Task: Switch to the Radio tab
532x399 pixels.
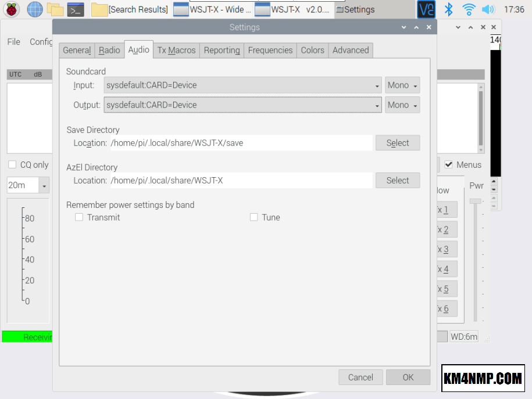Action: (109, 51)
